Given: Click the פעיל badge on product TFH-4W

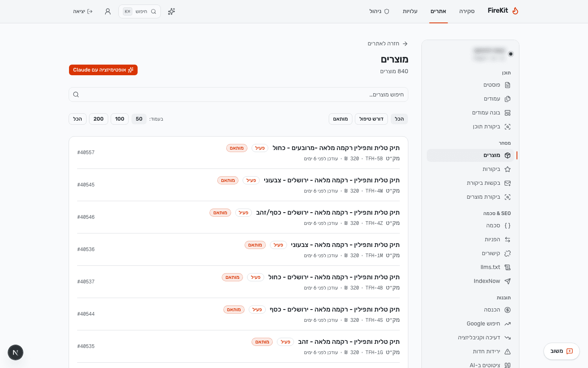Looking at the screenshot, I should pyautogui.click(x=251, y=180).
